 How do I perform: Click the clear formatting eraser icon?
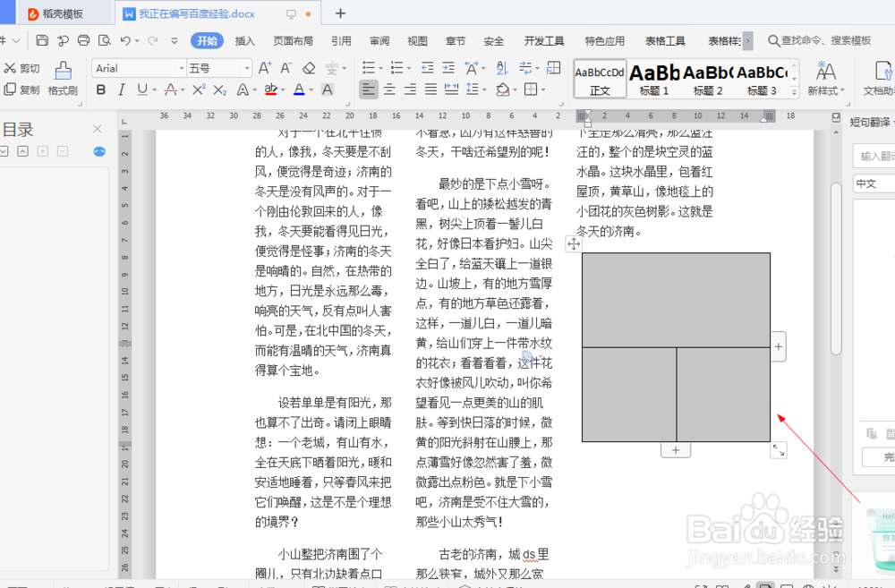tap(309, 69)
